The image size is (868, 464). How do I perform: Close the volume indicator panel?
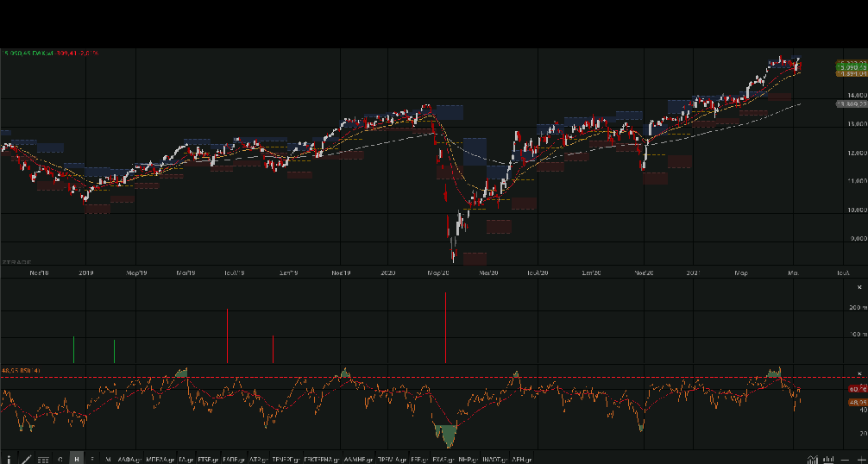pos(859,287)
